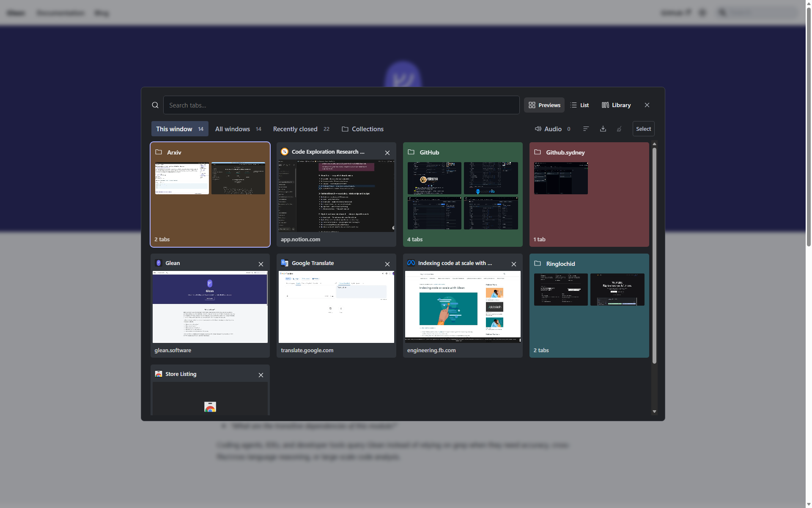Click the Ringlochid folder icon
The height and width of the screenshot is (508, 812).
click(538, 263)
